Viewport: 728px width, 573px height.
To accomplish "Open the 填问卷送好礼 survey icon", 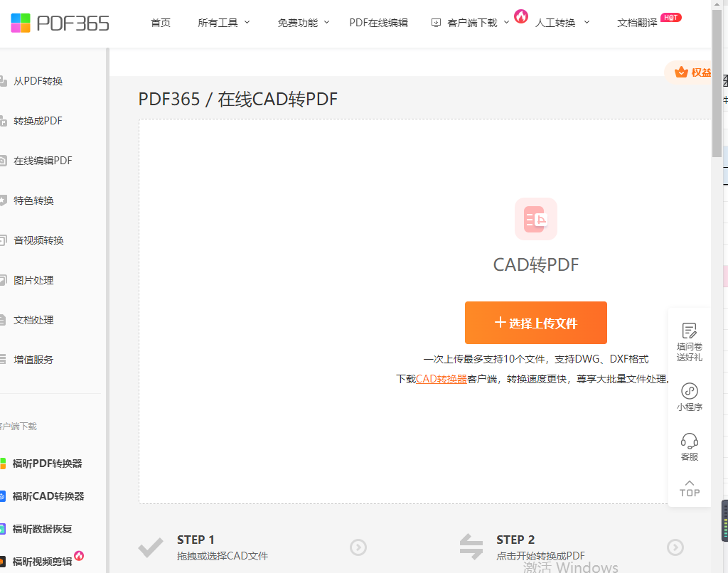I will point(690,331).
